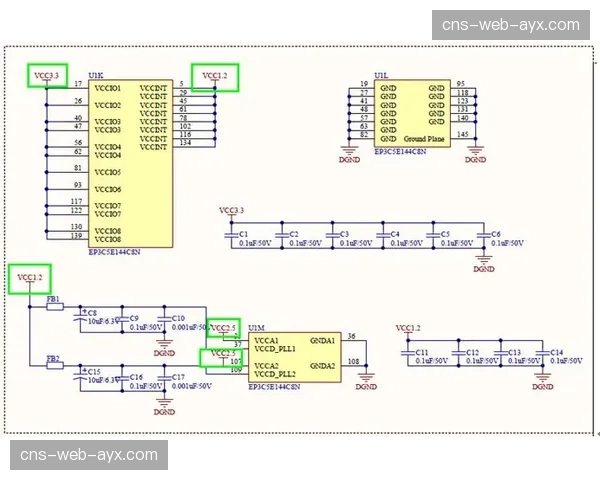
Task: Select the U1L Ground Plane chip block
Action: [410, 113]
